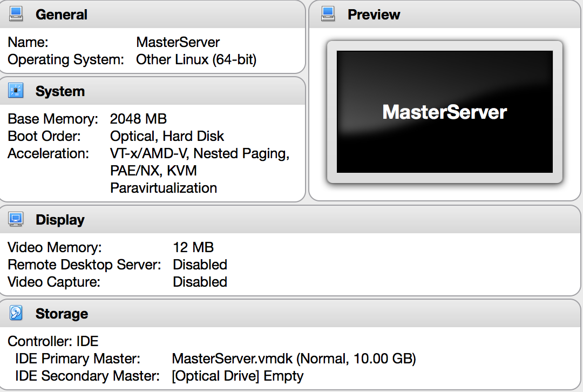
Task: Open System settings via its header title
Action: tap(60, 91)
